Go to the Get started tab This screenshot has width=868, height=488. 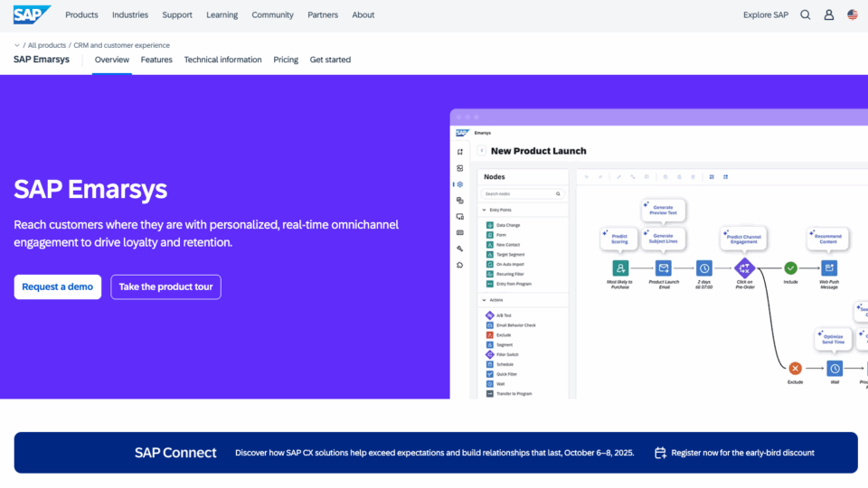coord(330,60)
